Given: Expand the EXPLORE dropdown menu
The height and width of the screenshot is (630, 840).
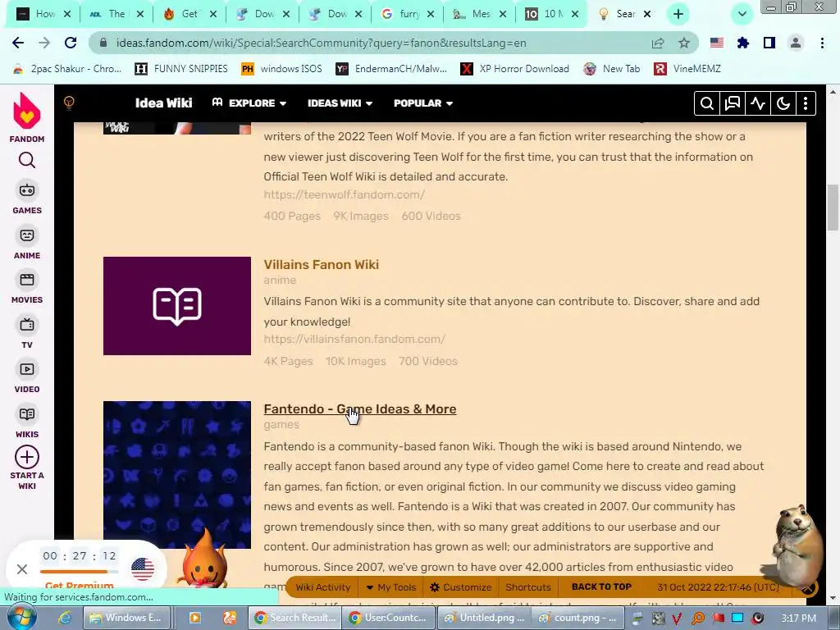Looking at the screenshot, I should [x=249, y=103].
